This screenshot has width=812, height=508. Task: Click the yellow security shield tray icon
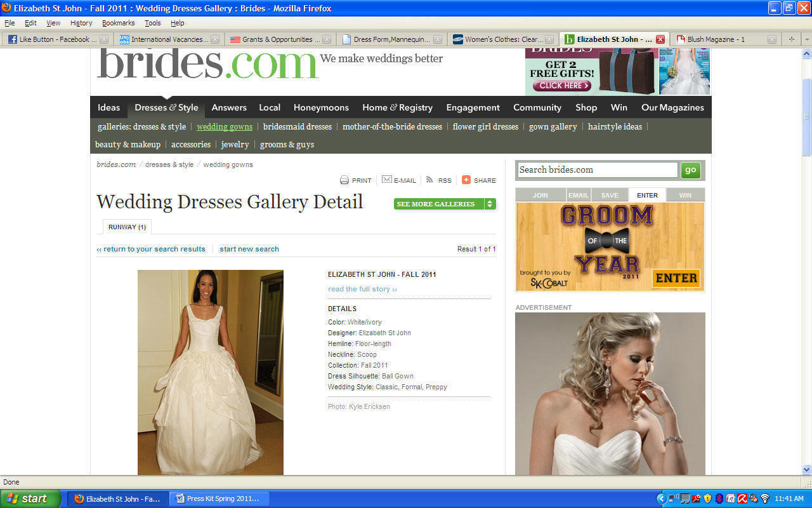(707, 498)
